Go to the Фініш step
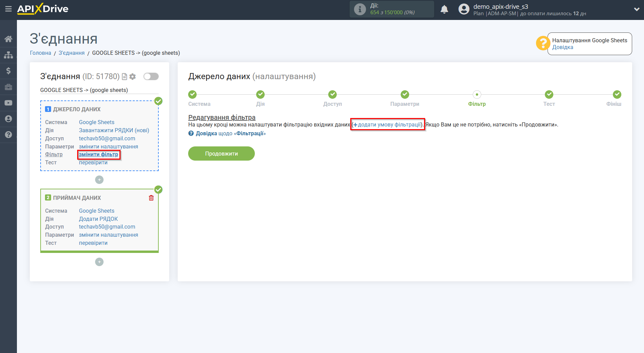This screenshot has height=353, width=644. [x=617, y=95]
